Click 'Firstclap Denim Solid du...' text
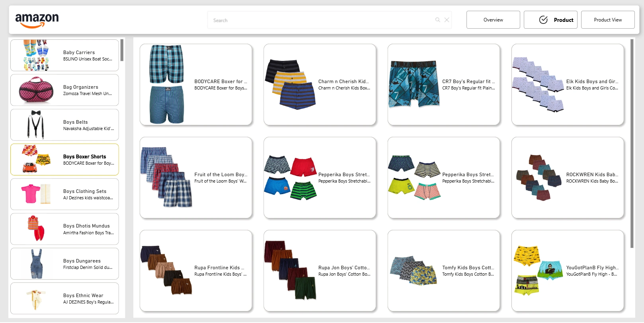Image resolution: width=644 pixels, height=323 pixels. tap(88, 267)
